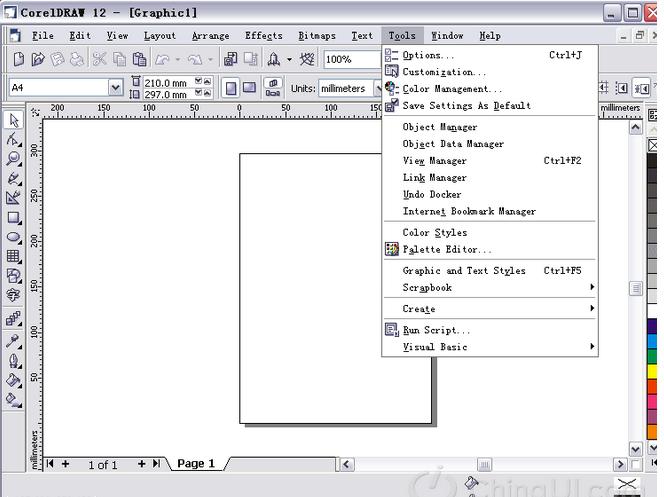The height and width of the screenshot is (497, 664).
Task: Click the Cut scissors icon
Action: click(x=100, y=59)
